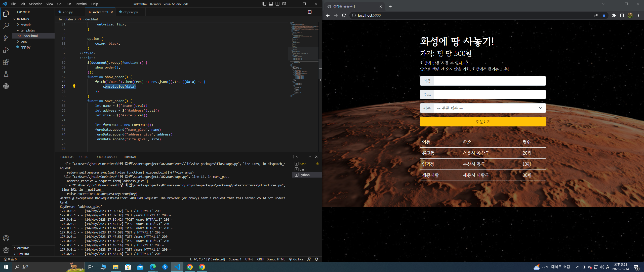Viewport: 644px width, 272px height.
Task: Close the index.html editor tab
Action: tap(112, 12)
